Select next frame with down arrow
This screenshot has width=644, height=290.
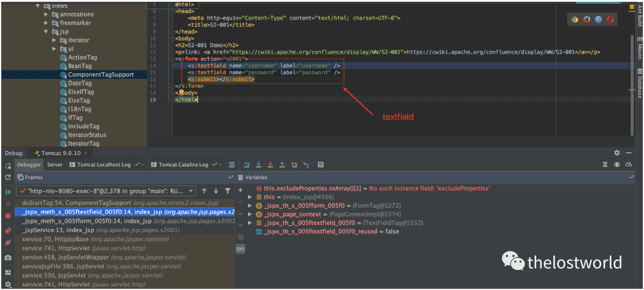click(x=216, y=191)
